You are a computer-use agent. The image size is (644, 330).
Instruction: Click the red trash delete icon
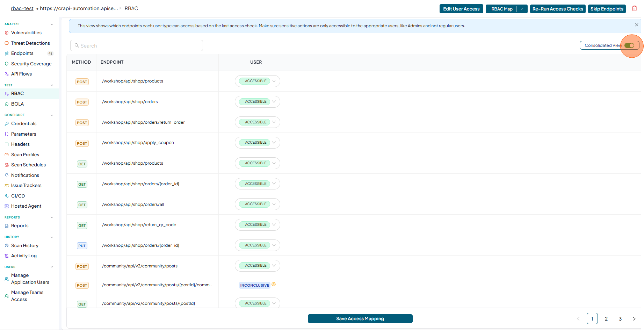click(x=634, y=8)
